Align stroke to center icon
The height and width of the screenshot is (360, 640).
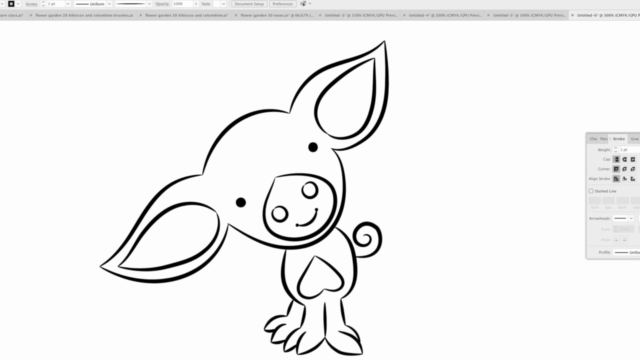pyautogui.click(x=616, y=179)
